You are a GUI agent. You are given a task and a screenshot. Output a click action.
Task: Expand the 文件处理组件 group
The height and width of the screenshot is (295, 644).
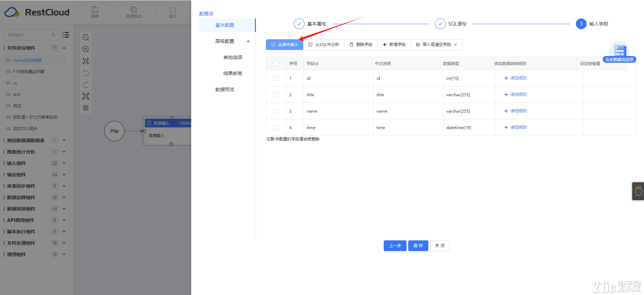[64, 243]
